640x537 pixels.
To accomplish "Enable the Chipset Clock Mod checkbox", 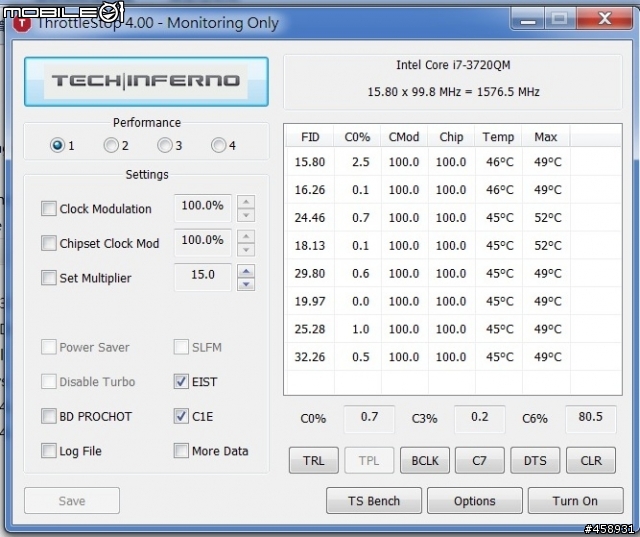I will tap(49, 243).
